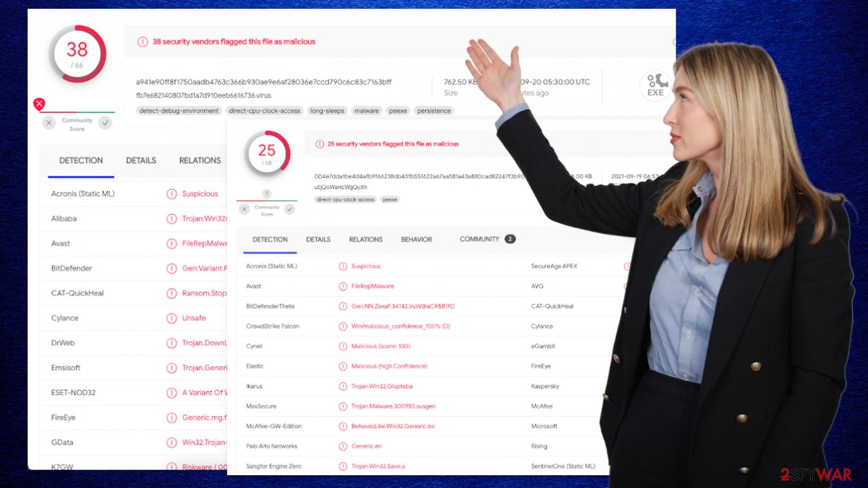The width and height of the screenshot is (868, 488).
Task: Click the question mark community score badge
Action: tap(267, 194)
